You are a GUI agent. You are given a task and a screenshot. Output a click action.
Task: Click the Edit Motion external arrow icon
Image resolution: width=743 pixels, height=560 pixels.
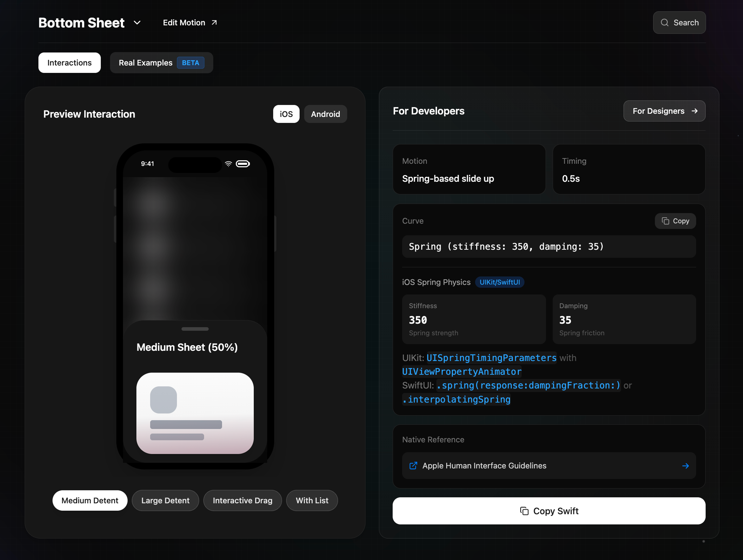[214, 23]
